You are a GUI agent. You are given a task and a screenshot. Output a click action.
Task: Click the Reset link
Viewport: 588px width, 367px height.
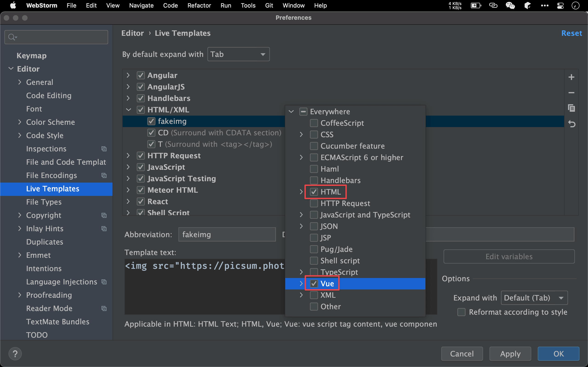click(571, 33)
